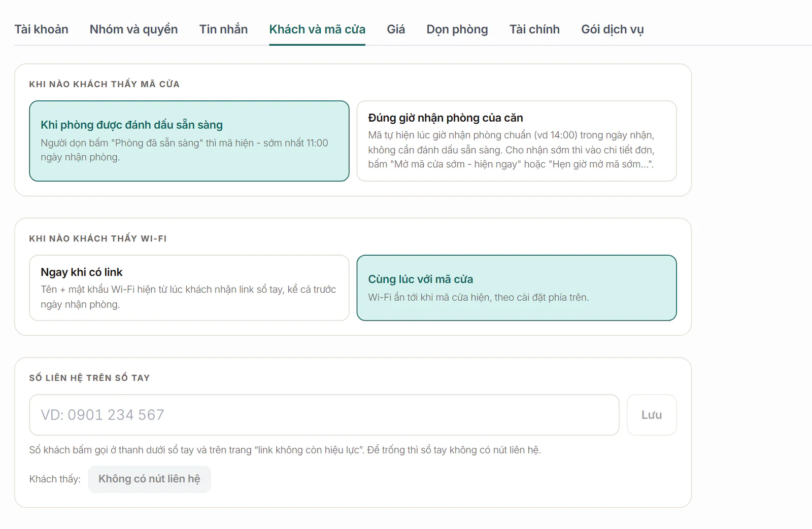Switch to the Nhóm và quyền tab
The image size is (812, 529).
coord(133,29)
